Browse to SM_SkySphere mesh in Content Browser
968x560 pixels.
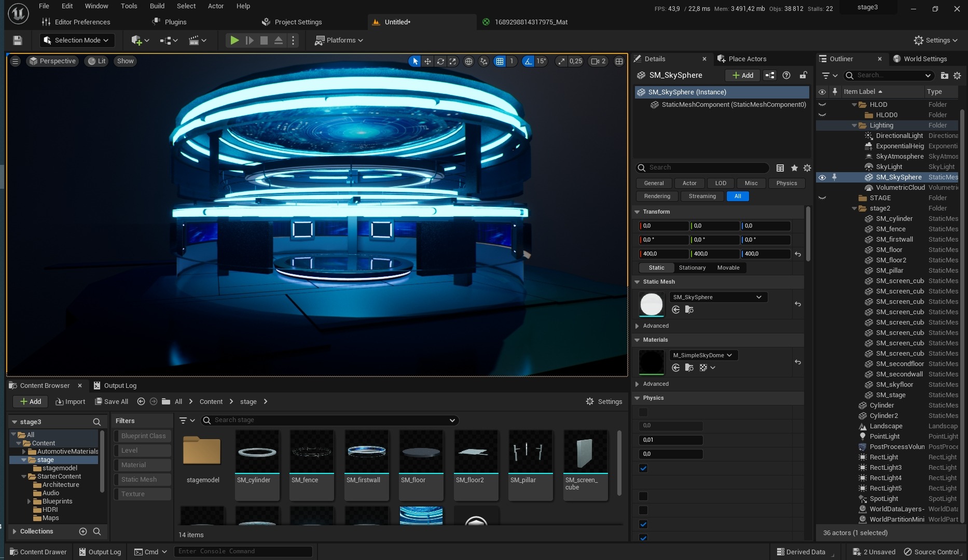click(689, 310)
